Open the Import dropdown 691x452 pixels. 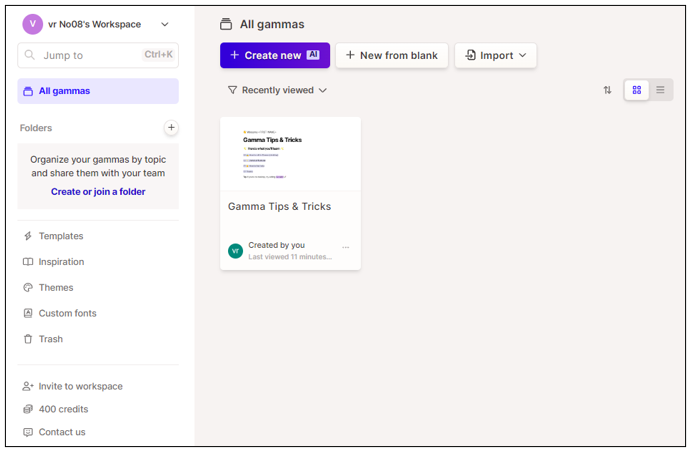[x=496, y=55]
